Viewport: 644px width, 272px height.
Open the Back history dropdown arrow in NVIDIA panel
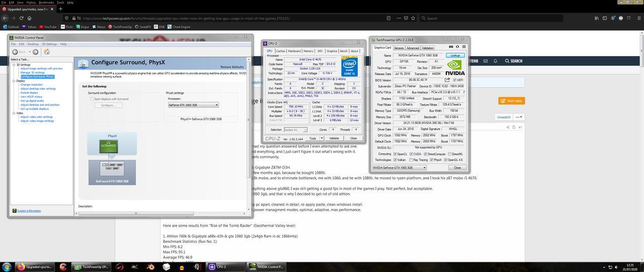point(30,51)
